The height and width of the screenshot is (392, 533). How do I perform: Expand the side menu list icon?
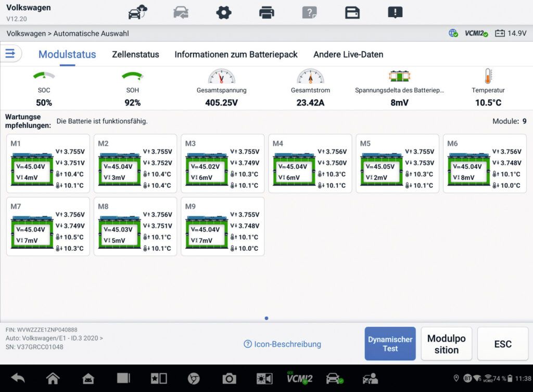(x=11, y=54)
